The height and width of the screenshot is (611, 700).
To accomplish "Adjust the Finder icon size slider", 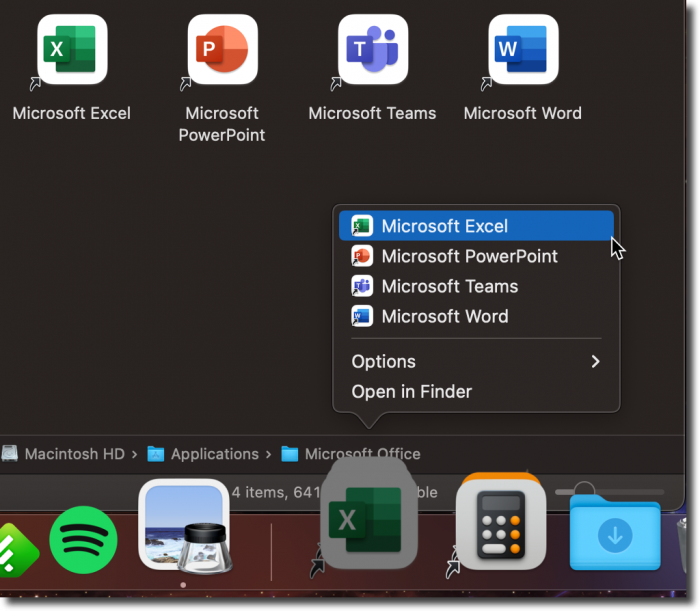I will [609, 492].
